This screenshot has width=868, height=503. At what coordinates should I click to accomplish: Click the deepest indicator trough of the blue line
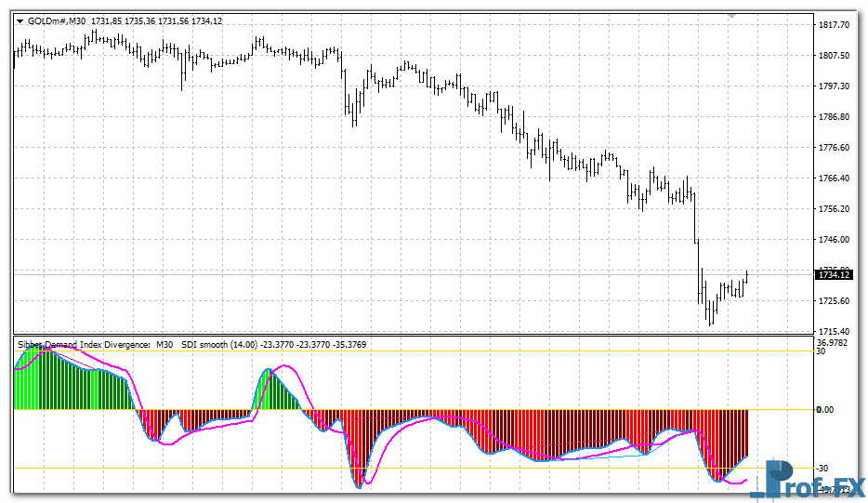pos(358,485)
